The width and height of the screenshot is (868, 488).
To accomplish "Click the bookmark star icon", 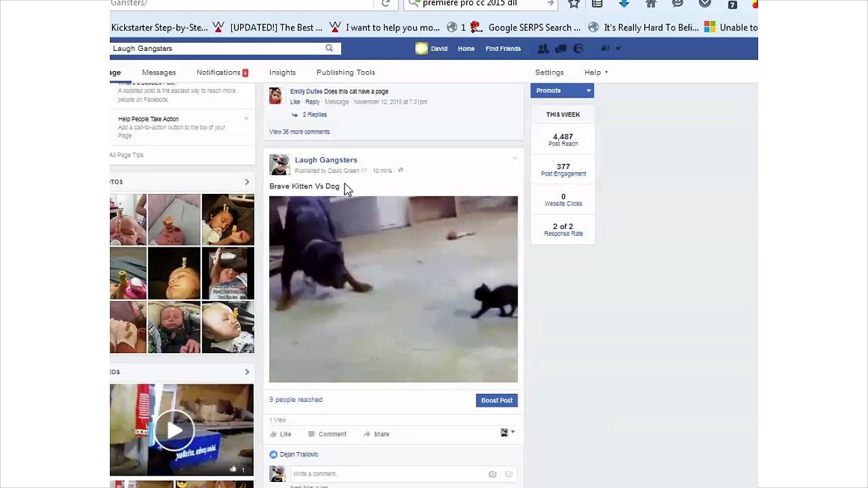I will [x=574, y=3].
